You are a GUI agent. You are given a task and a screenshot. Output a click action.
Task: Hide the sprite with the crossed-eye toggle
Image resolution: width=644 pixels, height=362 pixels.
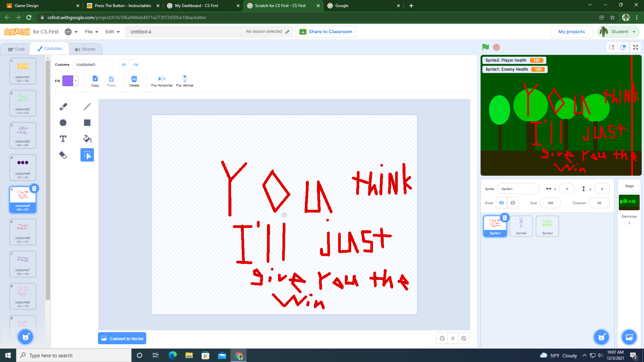pyautogui.click(x=513, y=203)
